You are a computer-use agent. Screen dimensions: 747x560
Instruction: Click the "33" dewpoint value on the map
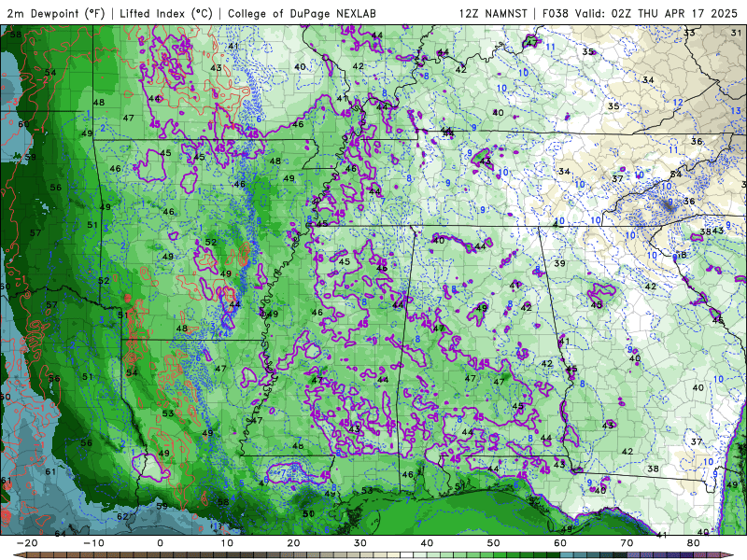(x=689, y=33)
